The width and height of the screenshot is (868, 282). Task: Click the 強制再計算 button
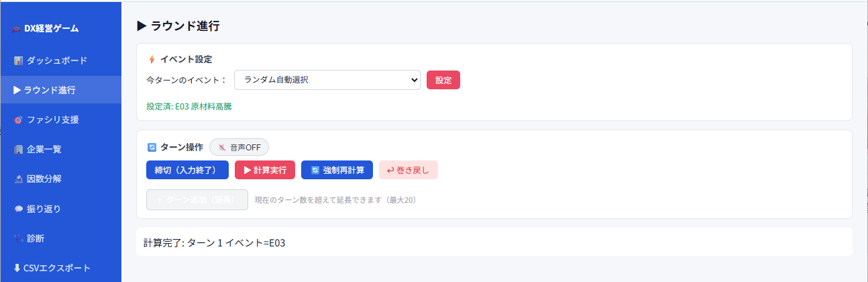coord(337,171)
